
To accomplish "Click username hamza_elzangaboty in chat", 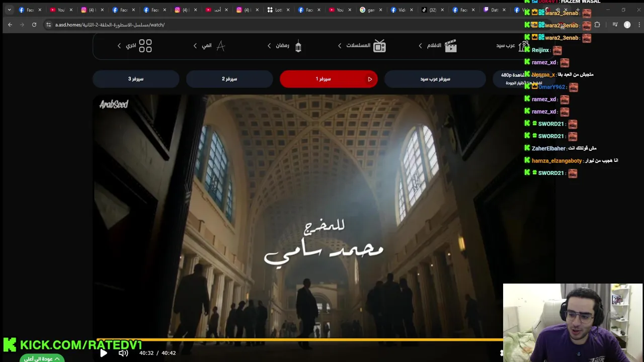I will point(556,161).
